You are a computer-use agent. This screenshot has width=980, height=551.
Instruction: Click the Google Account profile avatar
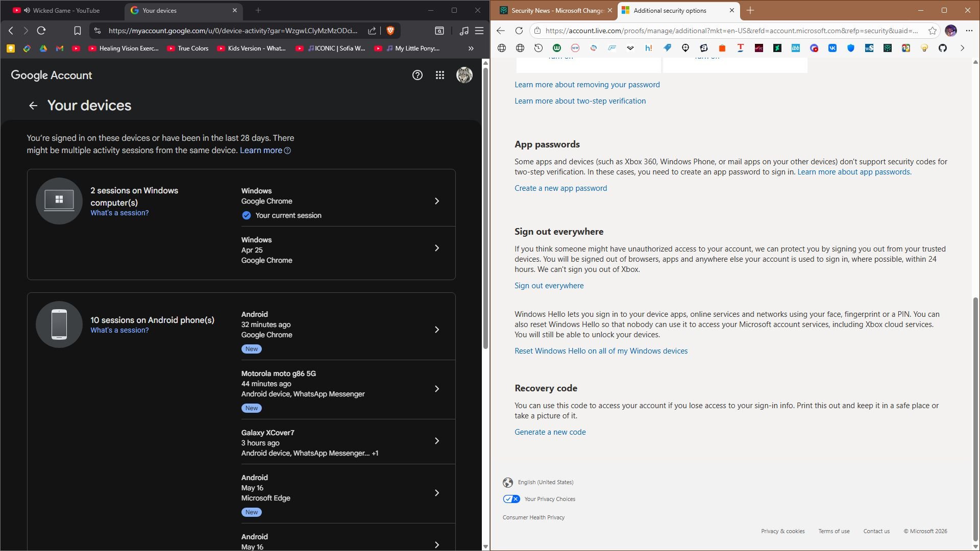(464, 76)
